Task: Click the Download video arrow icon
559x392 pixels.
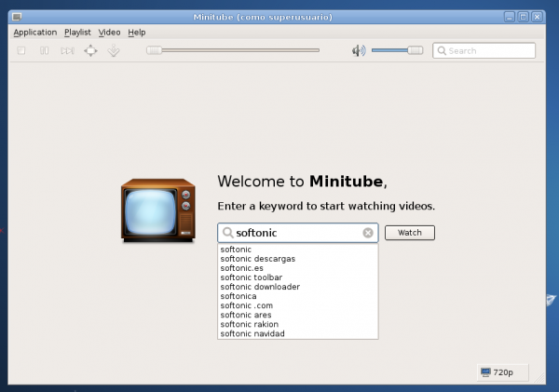Action: tap(114, 50)
